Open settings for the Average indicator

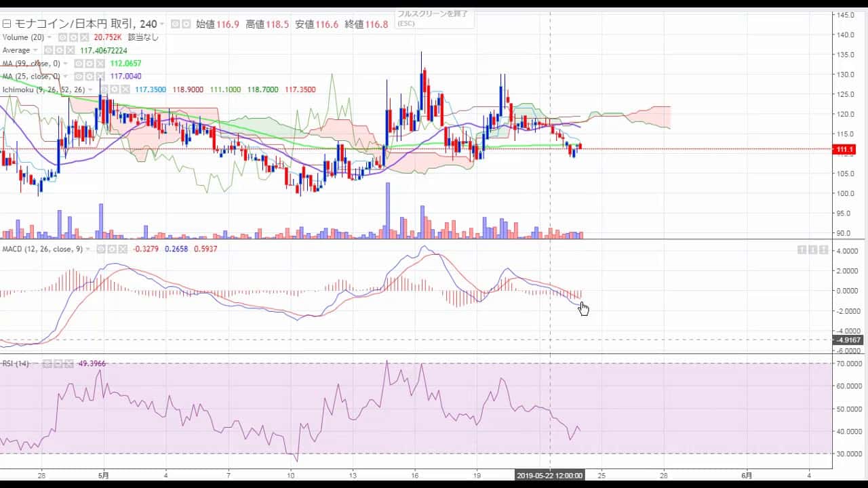(59, 50)
